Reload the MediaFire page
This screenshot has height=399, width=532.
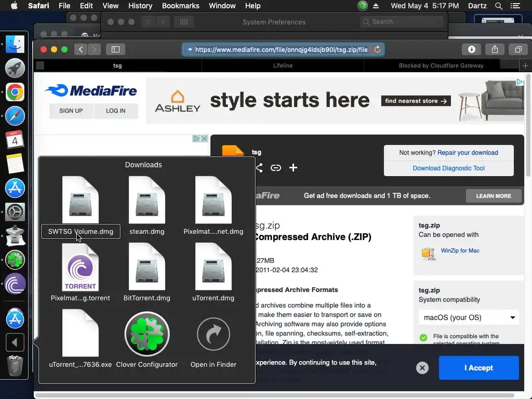point(377,49)
